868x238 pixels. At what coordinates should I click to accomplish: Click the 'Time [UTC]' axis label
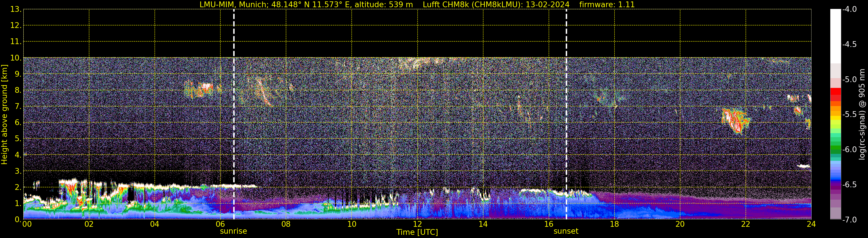(x=417, y=232)
